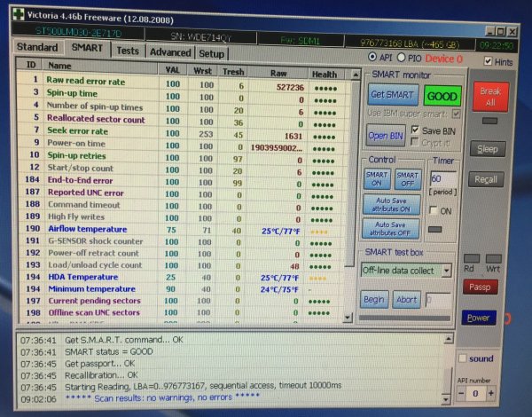Click the API number value field
The image size is (532, 417).
(475, 394)
